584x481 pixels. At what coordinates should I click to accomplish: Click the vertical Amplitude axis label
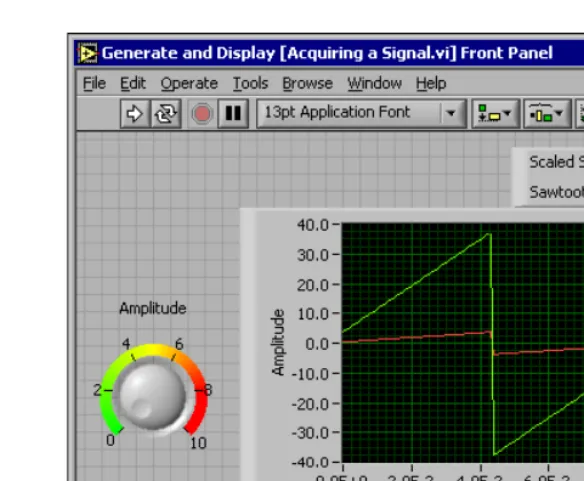278,342
